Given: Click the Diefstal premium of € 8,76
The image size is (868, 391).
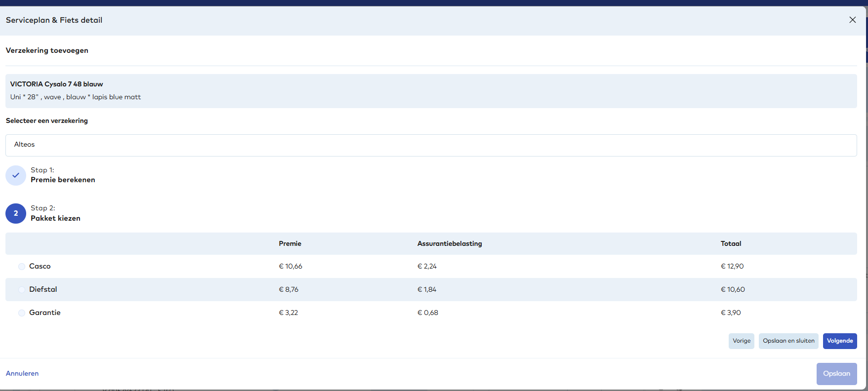Looking at the screenshot, I should (289, 290).
